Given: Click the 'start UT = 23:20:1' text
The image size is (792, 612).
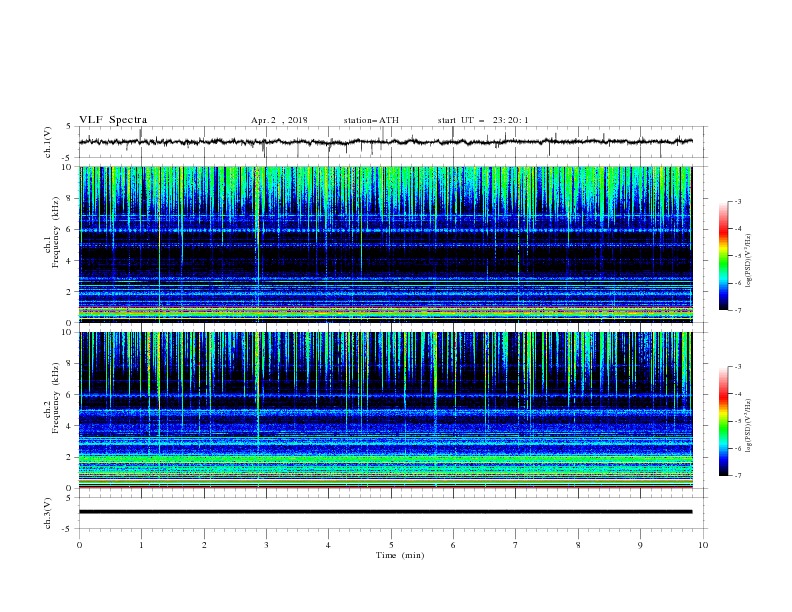Looking at the screenshot, I should 483,120.
